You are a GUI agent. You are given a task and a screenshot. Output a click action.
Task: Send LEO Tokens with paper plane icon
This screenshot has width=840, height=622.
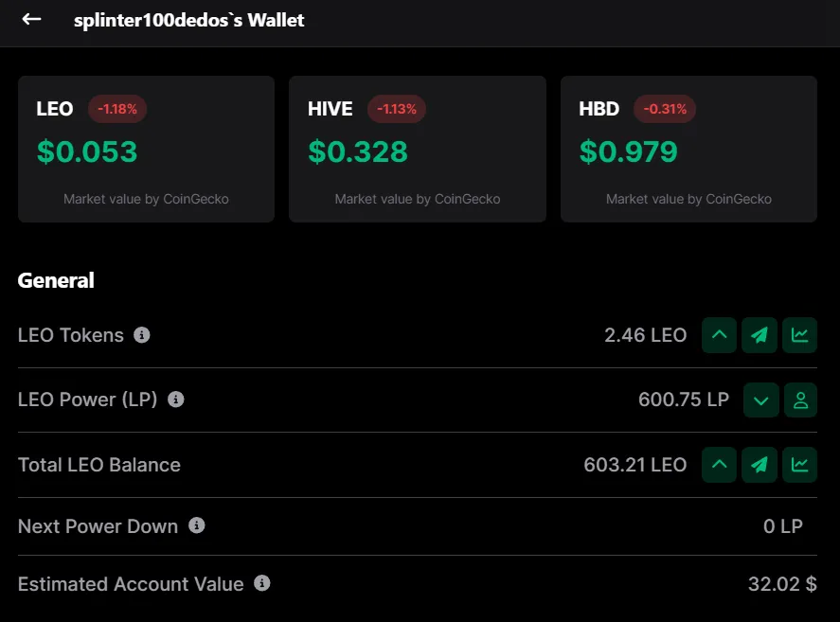pos(760,335)
